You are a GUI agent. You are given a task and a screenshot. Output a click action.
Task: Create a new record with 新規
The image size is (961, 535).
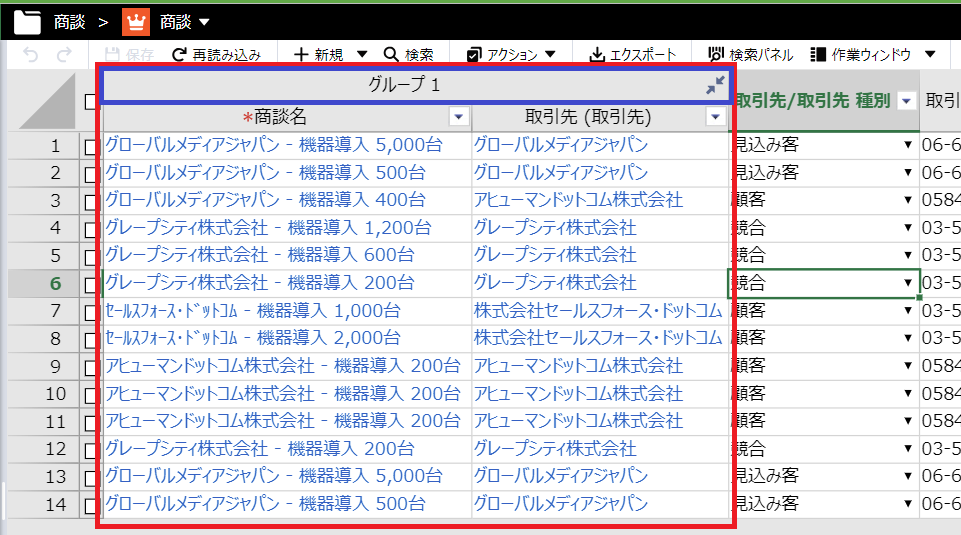[319, 55]
